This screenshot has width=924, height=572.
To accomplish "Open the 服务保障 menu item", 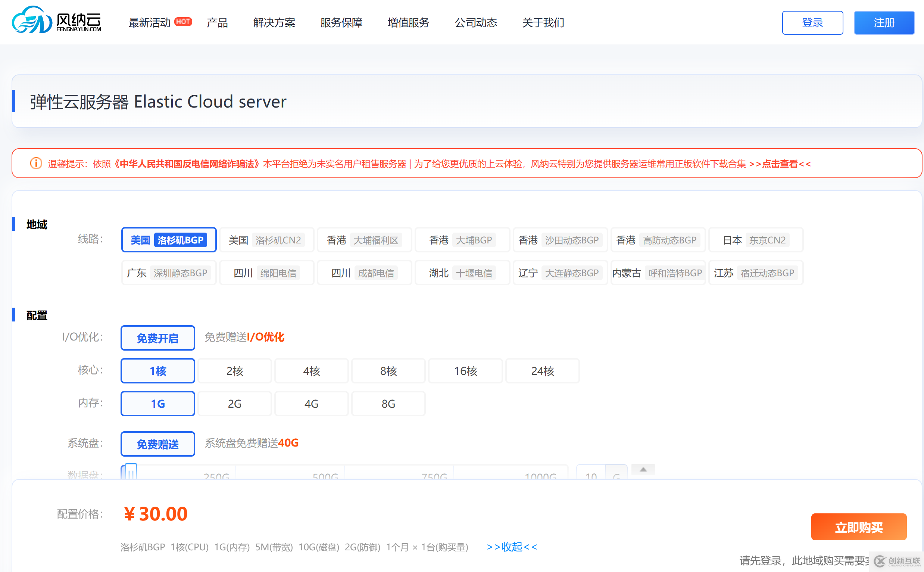I will pos(341,23).
